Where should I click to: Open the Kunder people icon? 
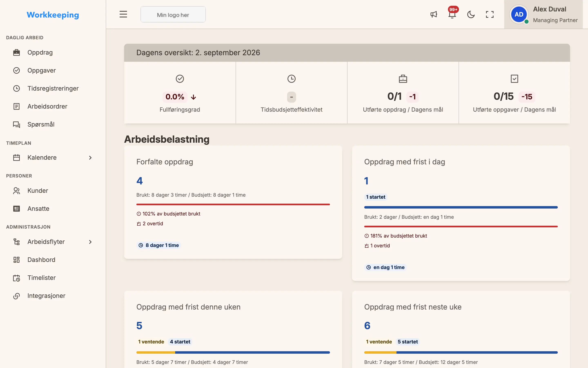16,191
